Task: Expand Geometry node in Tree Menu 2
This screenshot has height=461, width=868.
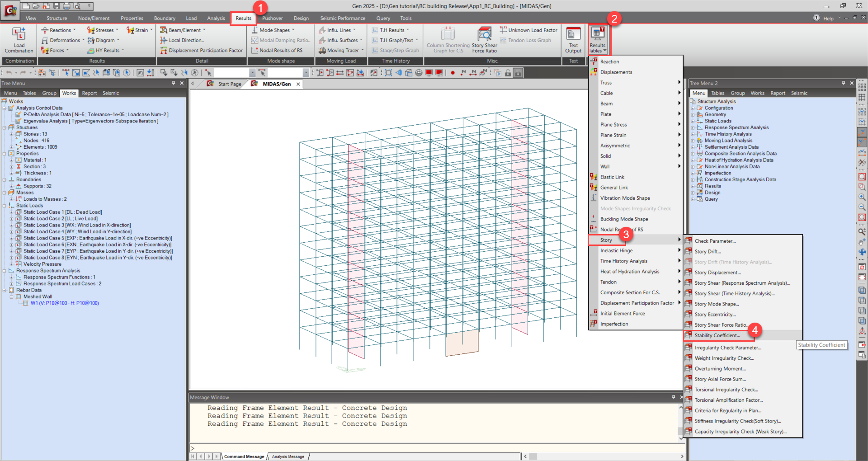Action: pyautogui.click(x=693, y=115)
